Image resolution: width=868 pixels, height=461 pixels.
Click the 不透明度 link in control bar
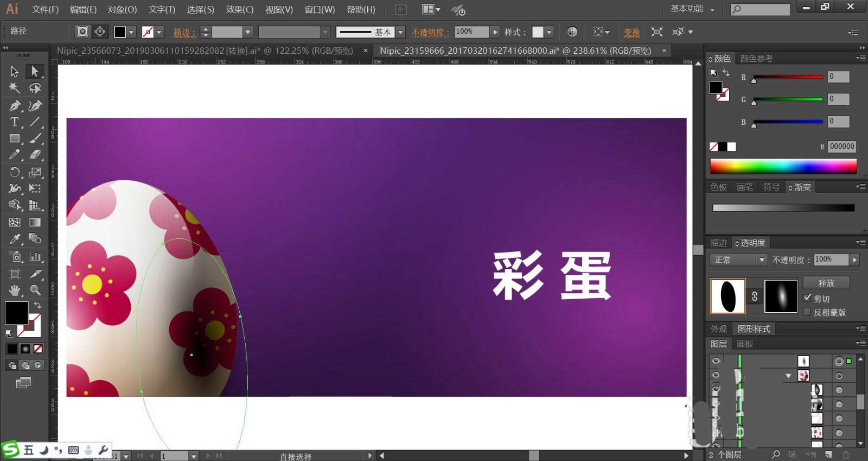(x=431, y=33)
